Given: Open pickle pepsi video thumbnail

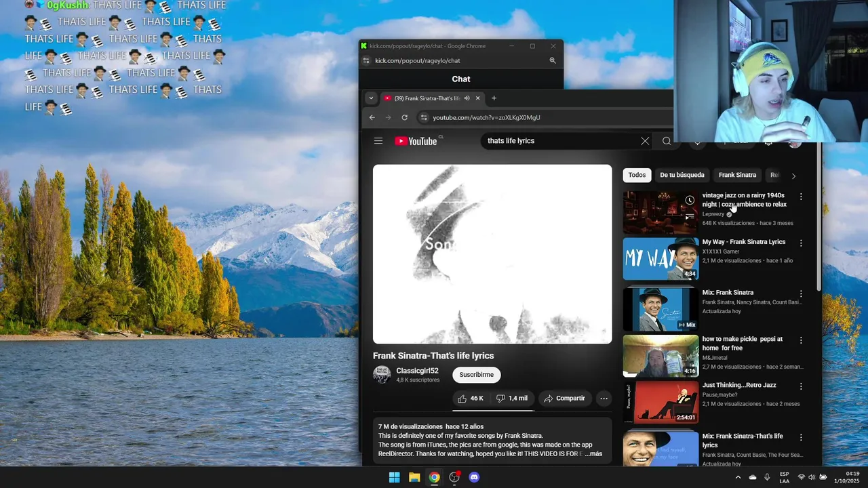Looking at the screenshot, I should pos(660,356).
